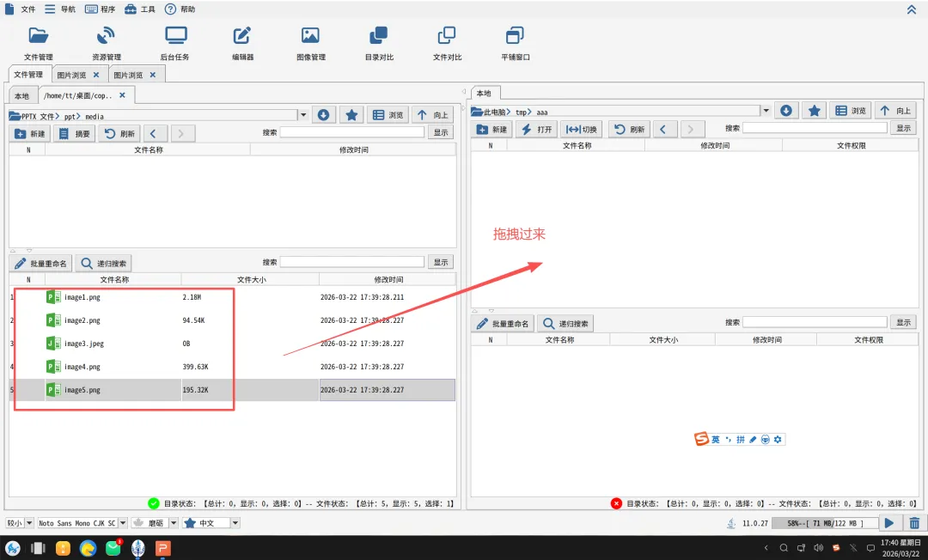Close the second 图片浏览 tab
The image size is (928, 560).
153,75
